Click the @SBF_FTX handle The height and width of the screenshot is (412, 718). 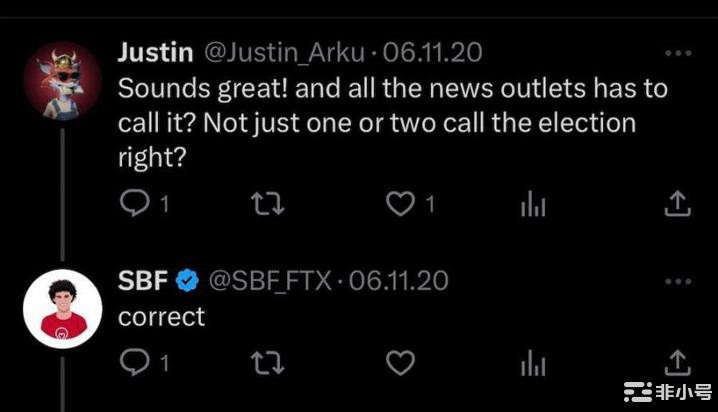pyautogui.click(x=270, y=281)
